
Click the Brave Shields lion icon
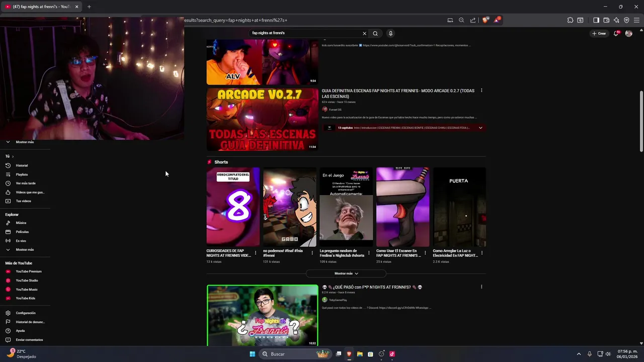[485, 20]
